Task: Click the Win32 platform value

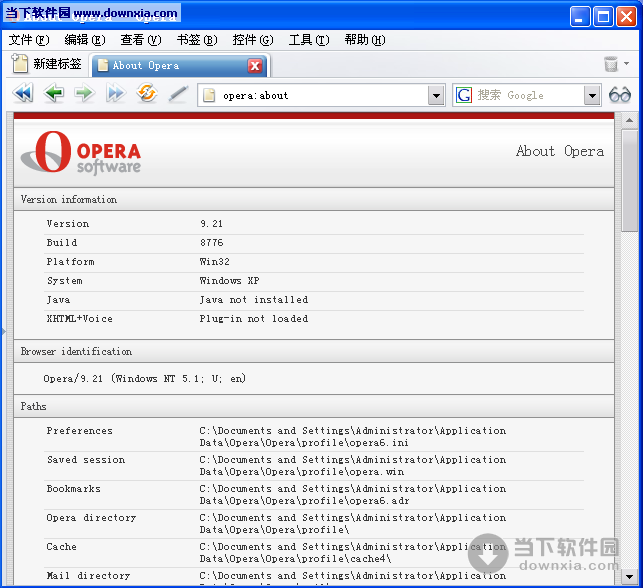Action: tap(214, 262)
